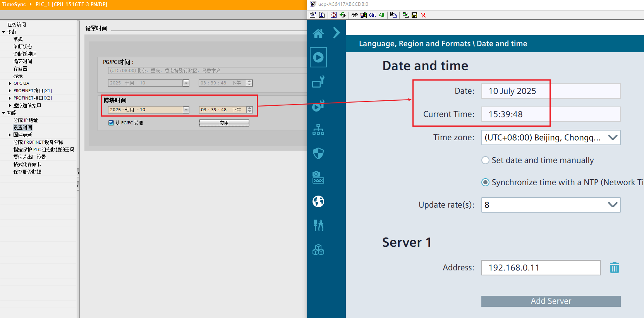Screen dimensions: 644x318
Task: Select the Set date and time manually option
Action: pyautogui.click(x=485, y=160)
